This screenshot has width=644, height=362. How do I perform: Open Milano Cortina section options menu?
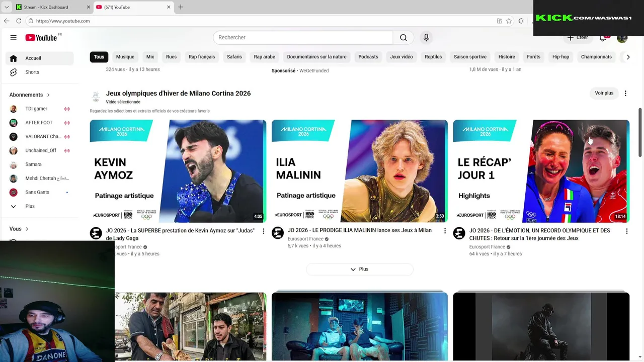(x=625, y=94)
